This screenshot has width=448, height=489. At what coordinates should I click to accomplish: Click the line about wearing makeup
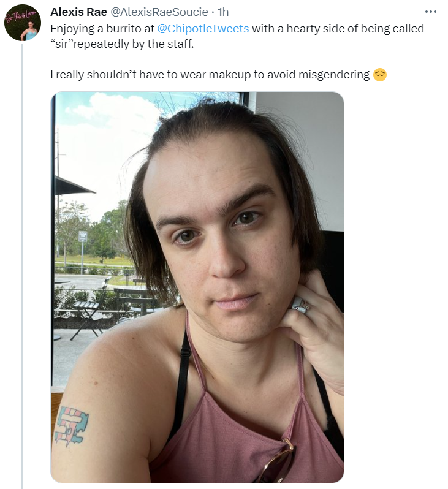click(210, 75)
